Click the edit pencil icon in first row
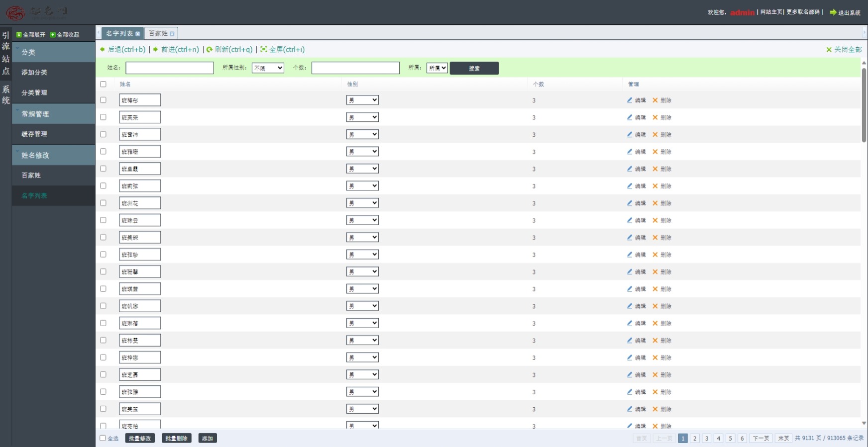The height and width of the screenshot is (447, 868). point(630,100)
